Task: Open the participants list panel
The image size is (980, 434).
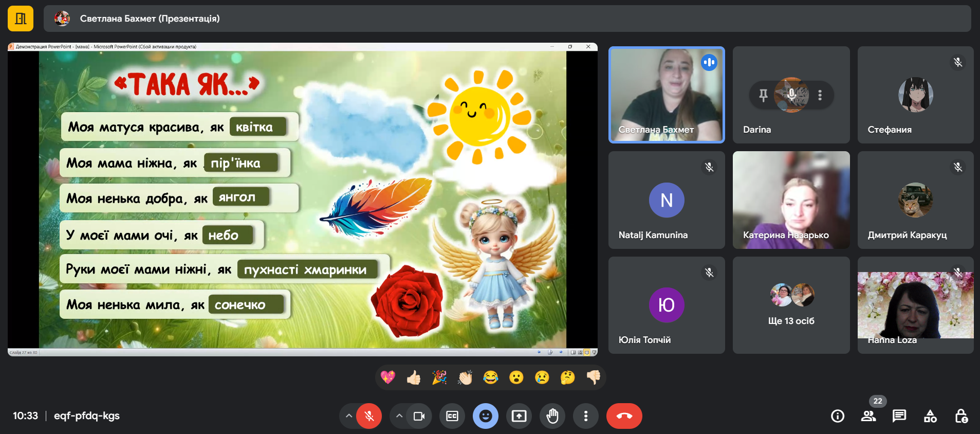Action: point(868,416)
